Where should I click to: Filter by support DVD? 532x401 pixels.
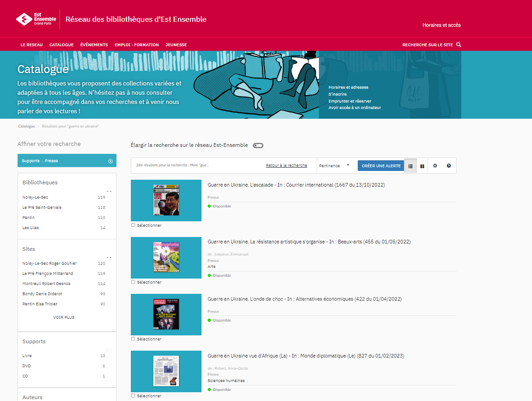(26, 366)
